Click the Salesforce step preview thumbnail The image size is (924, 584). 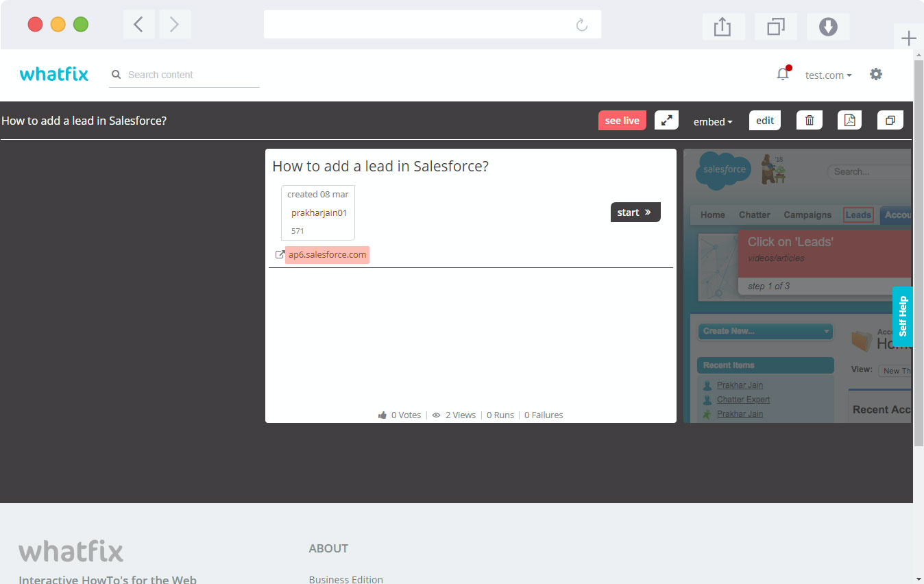click(x=797, y=286)
